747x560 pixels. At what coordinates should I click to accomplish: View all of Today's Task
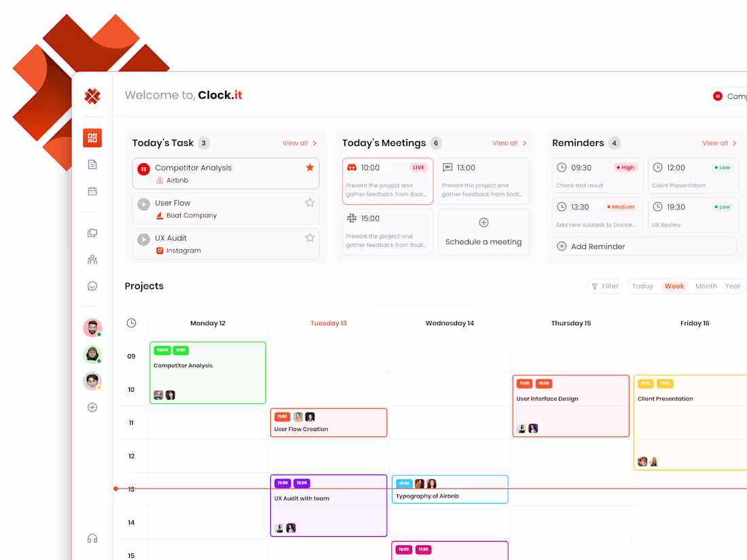(299, 143)
